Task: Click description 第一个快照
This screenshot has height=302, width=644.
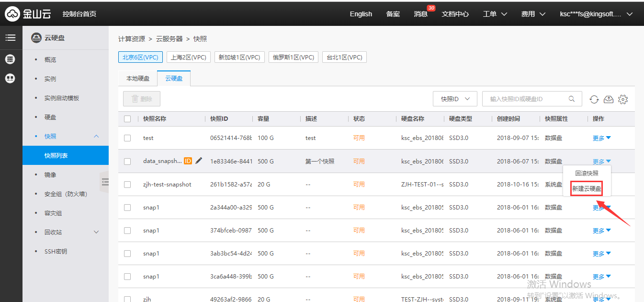Action: click(320, 162)
